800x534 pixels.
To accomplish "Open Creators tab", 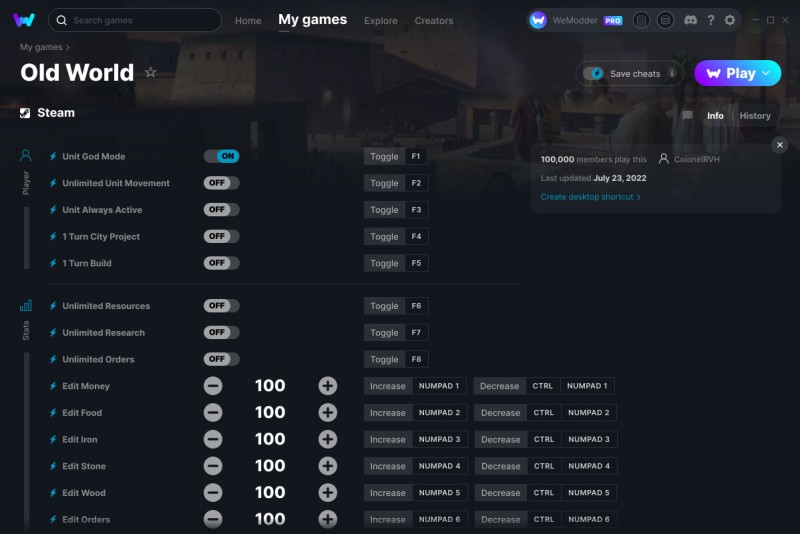I will click(434, 21).
